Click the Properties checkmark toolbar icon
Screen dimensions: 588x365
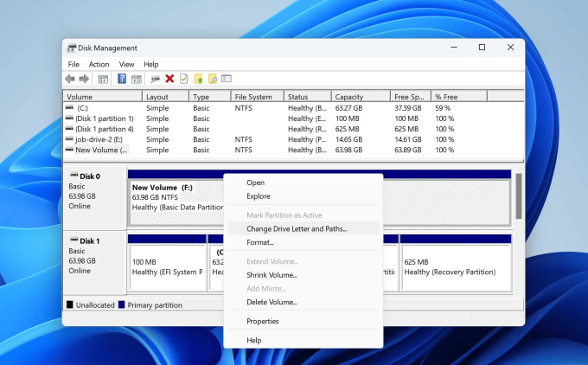click(x=183, y=79)
